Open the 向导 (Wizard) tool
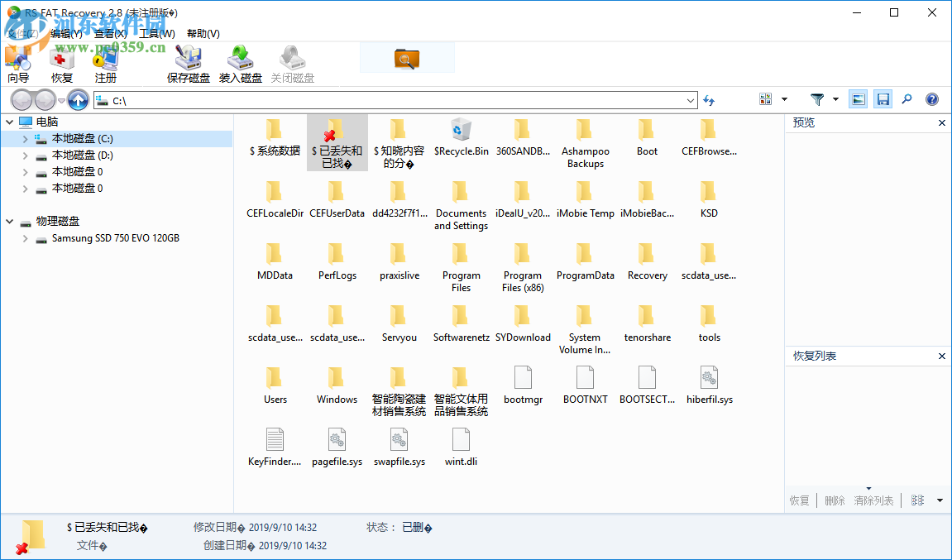This screenshot has height=560, width=952. pos(18,64)
